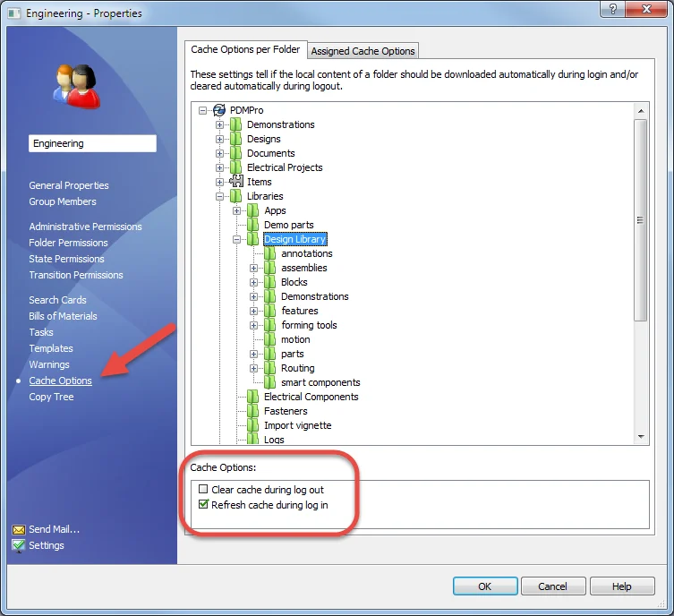This screenshot has height=616, width=674.
Task: Click the OK button
Action: [485, 586]
